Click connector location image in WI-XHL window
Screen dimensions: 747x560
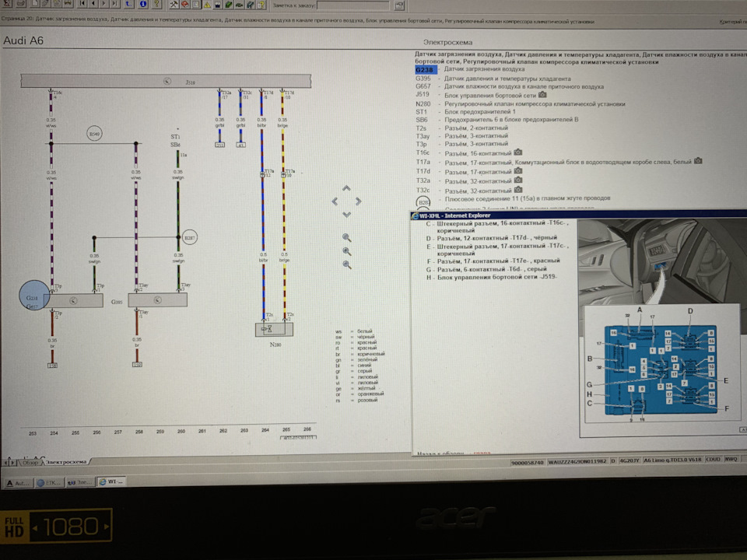pos(661,327)
